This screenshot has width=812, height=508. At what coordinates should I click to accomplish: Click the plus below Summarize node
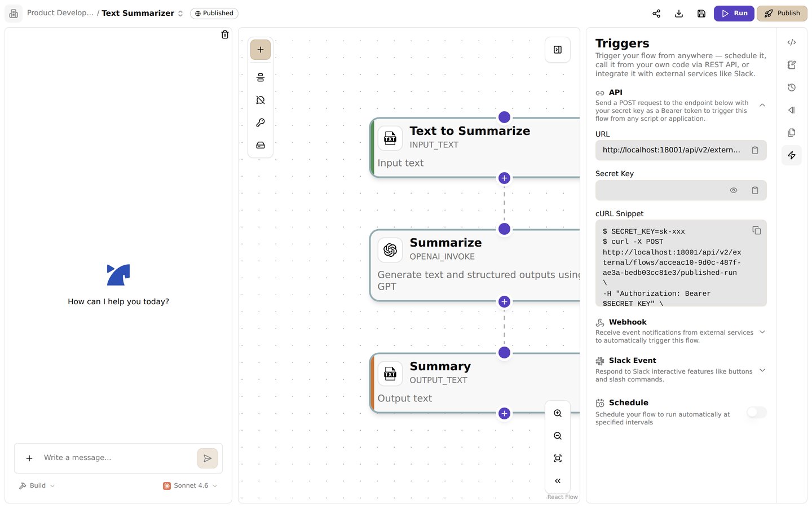(505, 301)
